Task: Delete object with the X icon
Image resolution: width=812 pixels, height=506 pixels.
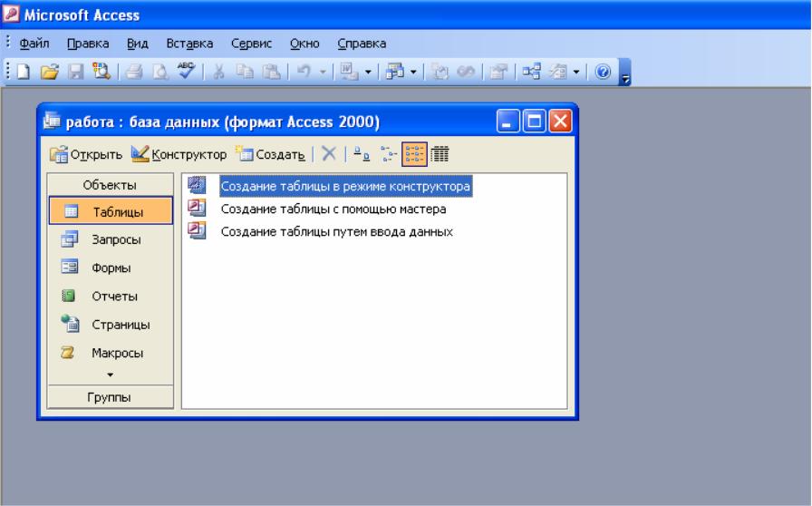Action: click(329, 153)
